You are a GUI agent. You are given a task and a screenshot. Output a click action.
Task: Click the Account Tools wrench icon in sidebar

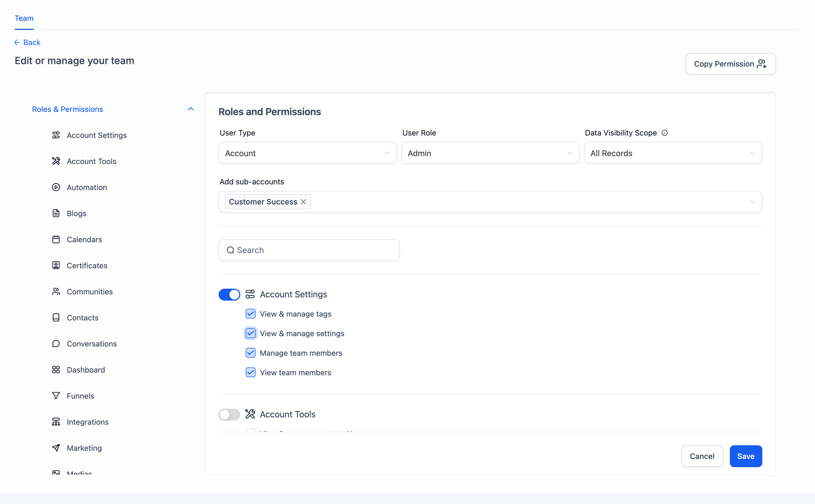point(56,161)
